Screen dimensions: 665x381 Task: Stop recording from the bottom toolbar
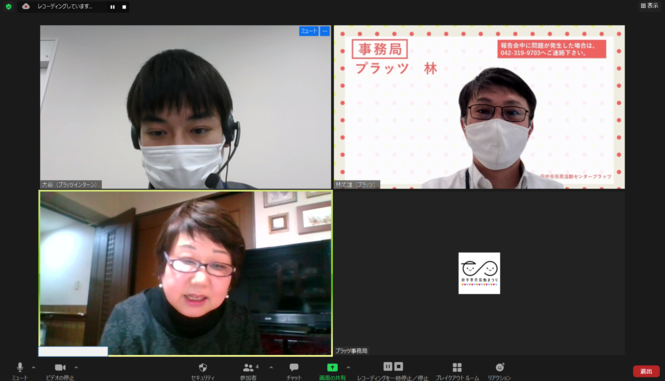point(398,366)
